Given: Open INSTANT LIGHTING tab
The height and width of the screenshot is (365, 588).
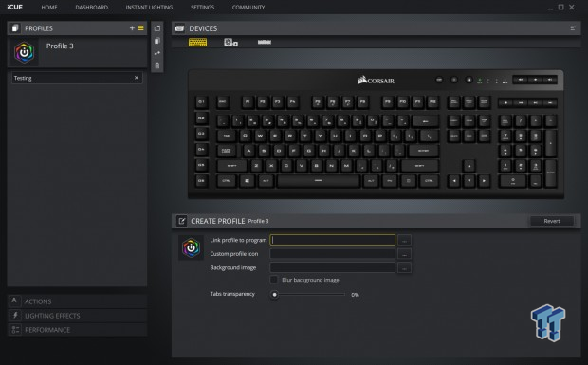Looking at the screenshot, I should (x=149, y=8).
